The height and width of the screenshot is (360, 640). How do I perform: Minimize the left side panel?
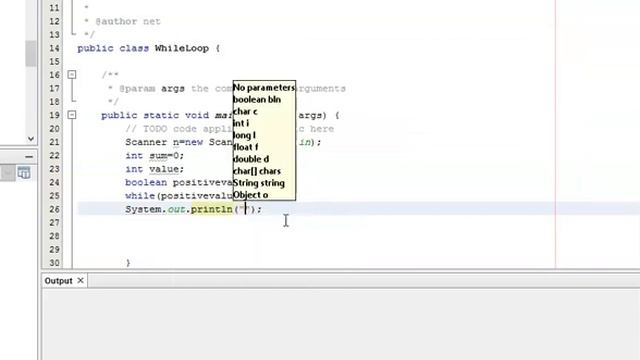pos(29,156)
